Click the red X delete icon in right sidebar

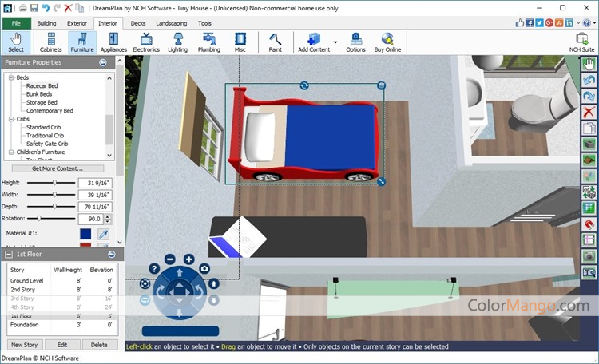(x=589, y=112)
